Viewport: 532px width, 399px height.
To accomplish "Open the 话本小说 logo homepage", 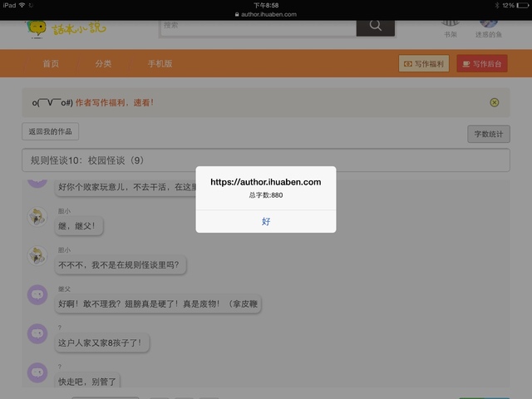I will pos(66,29).
